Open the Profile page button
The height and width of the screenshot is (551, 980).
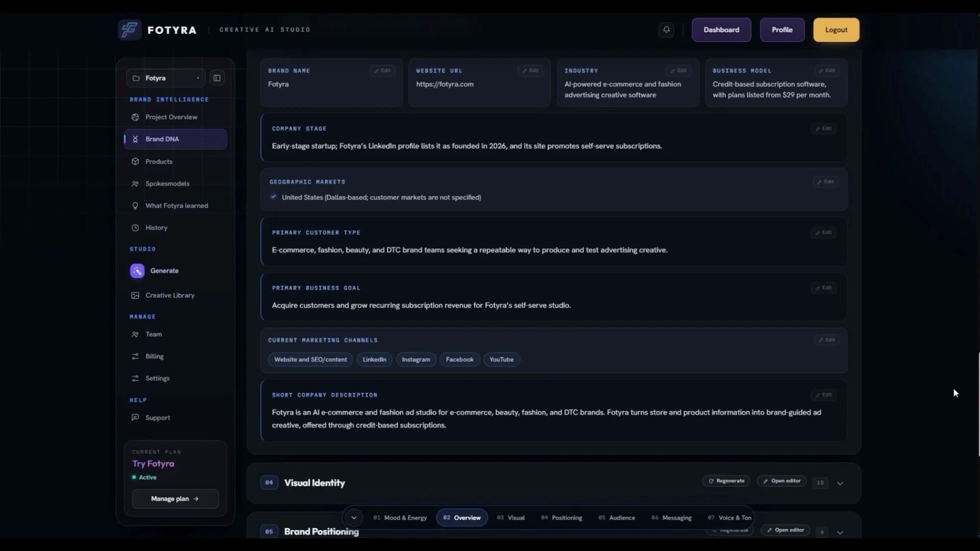point(782,30)
